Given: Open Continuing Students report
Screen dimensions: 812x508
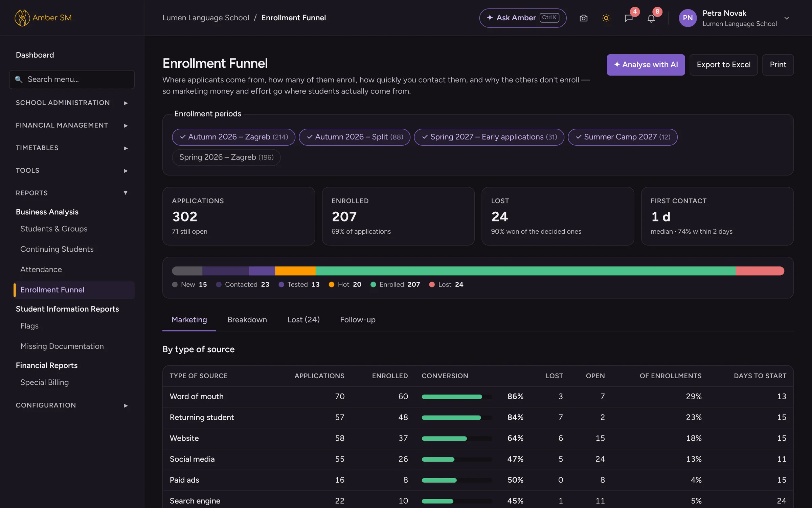Looking at the screenshot, I should (x=57, y=249).
